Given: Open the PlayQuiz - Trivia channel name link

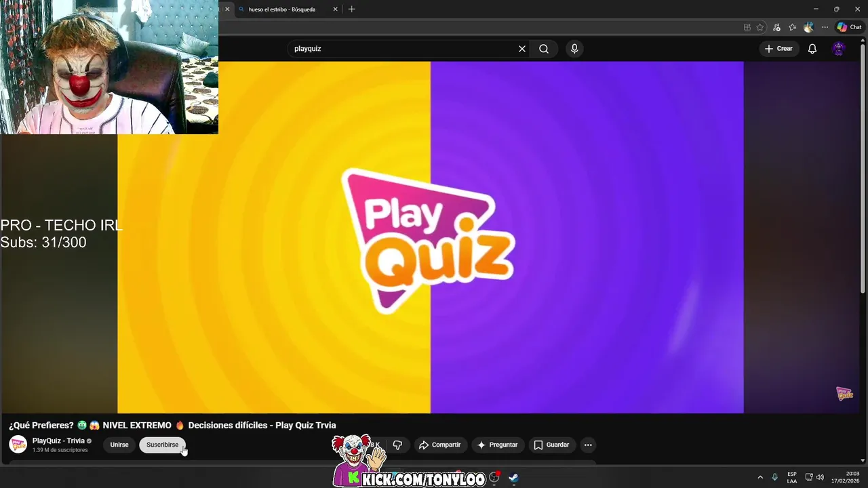Looking at the screenshot, I should click(x=58, y=441).
